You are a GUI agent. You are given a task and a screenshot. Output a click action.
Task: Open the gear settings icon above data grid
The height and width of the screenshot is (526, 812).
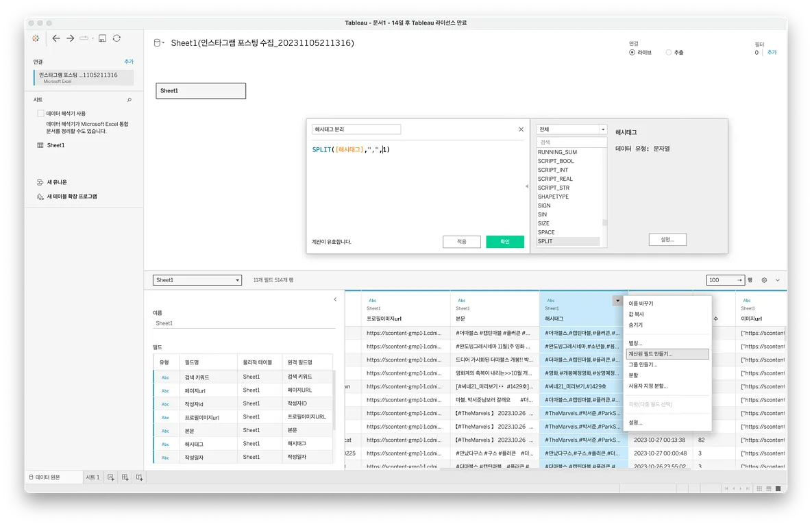click(764, 280)
